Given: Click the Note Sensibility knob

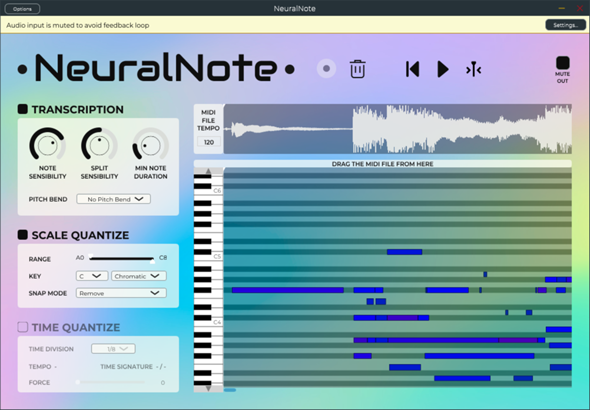Looking at the screenshot, I should pos(47,145).
